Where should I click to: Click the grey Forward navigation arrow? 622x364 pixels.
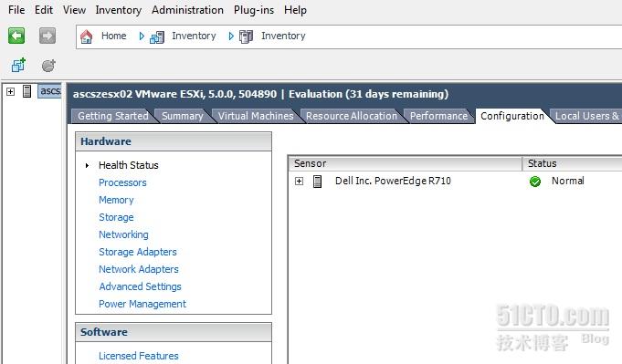[47, 36]
